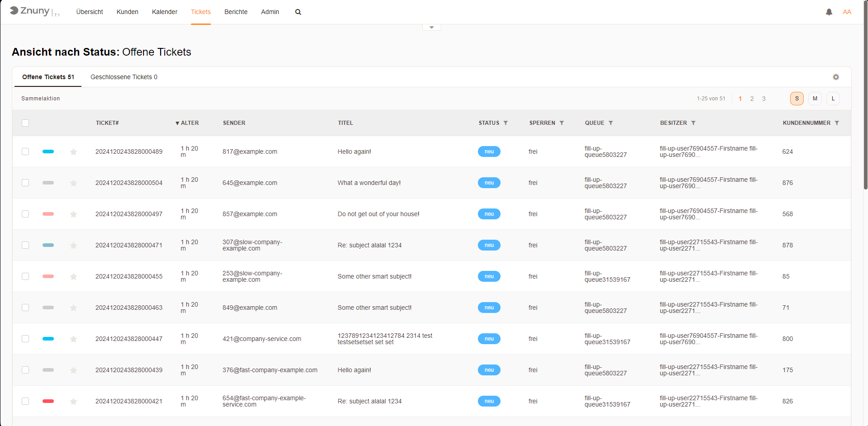
Task: Switch to the Geschlossene Tickets tab
Action: tap(124, 77)
